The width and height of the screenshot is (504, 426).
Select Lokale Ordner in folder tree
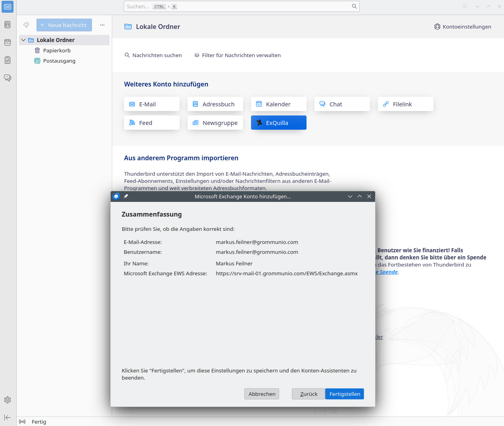click(64, 40)
